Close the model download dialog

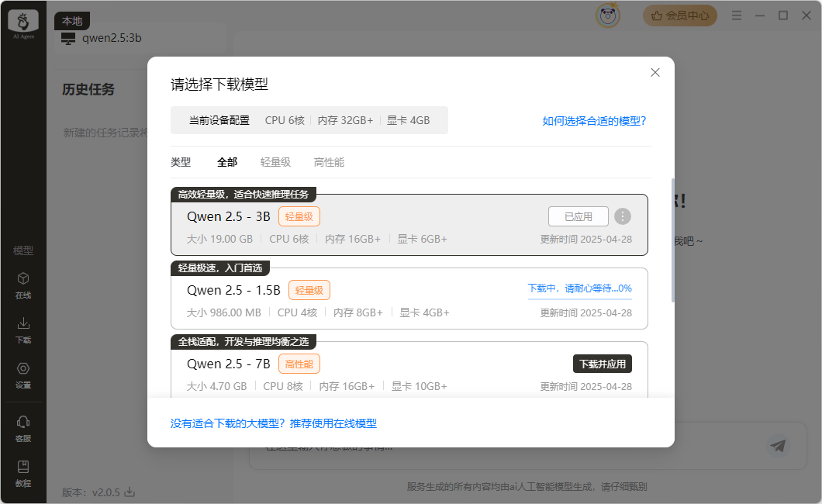[x=654, y=72]
